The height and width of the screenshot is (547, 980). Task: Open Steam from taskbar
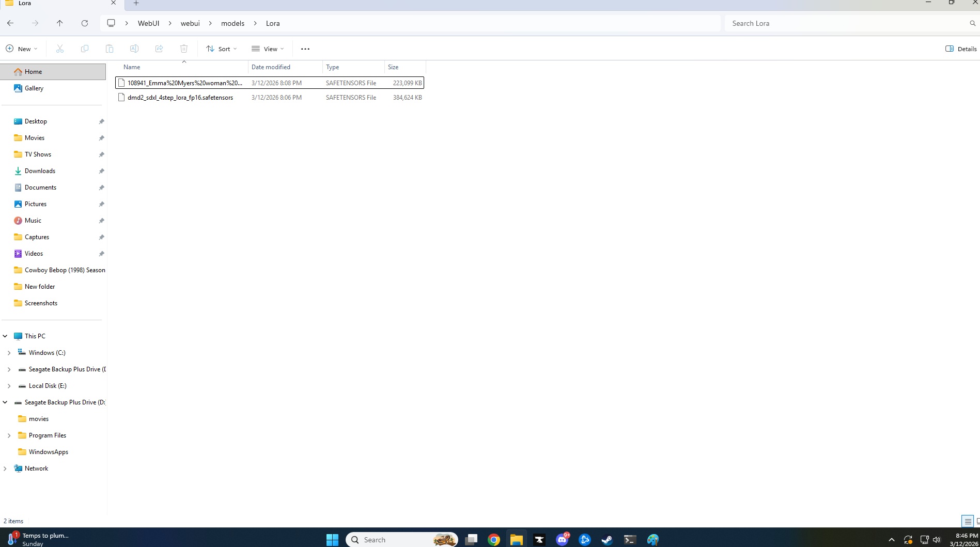607,540
